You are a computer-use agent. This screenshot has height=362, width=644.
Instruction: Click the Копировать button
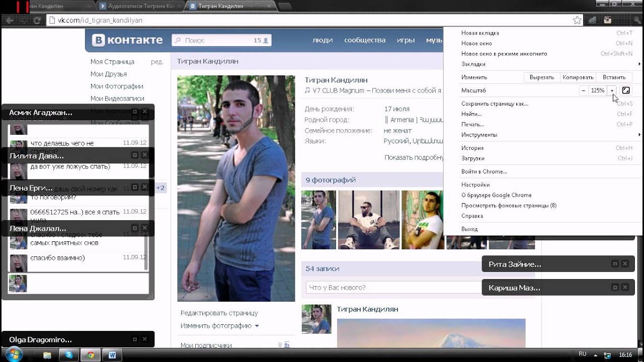point(578,77)
